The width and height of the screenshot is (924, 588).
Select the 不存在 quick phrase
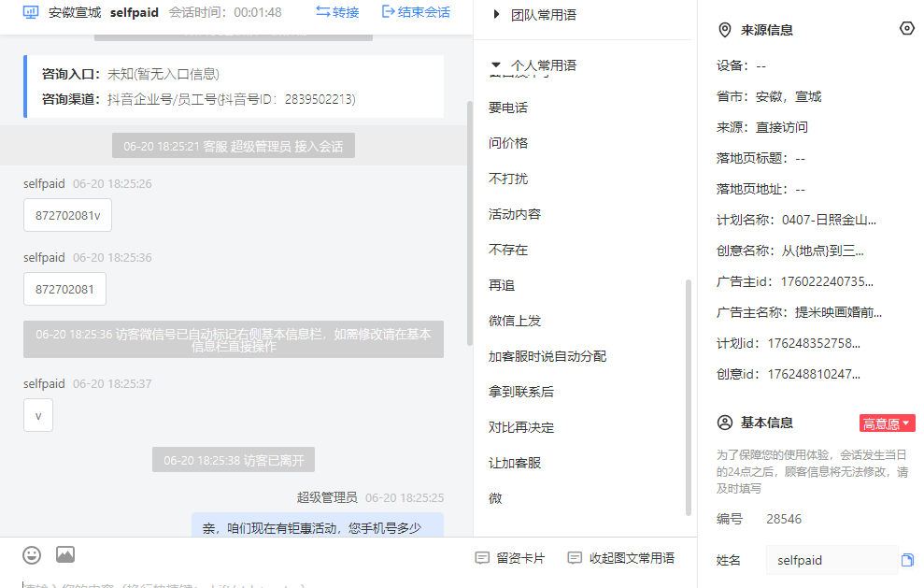click(508, 250)
